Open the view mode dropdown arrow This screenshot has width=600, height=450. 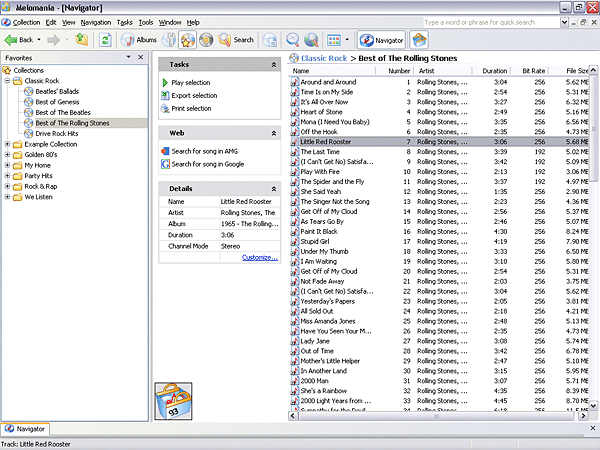pos(347,40)
